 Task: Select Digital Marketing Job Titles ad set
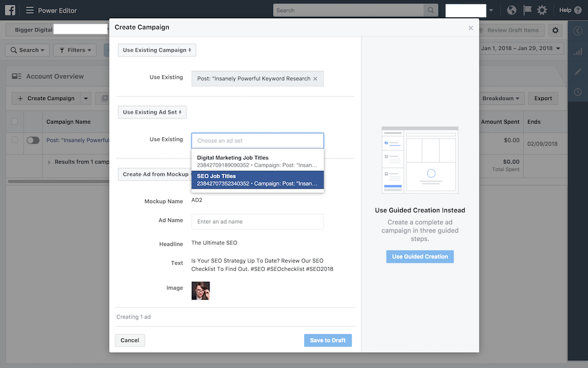[x=258, y=161]
